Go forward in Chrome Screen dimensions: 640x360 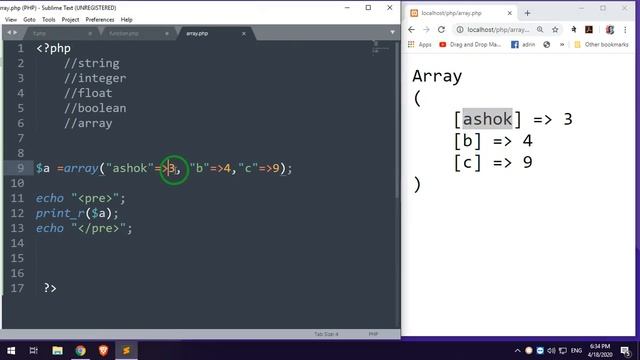pyautogui.click(x=427, y=29)
